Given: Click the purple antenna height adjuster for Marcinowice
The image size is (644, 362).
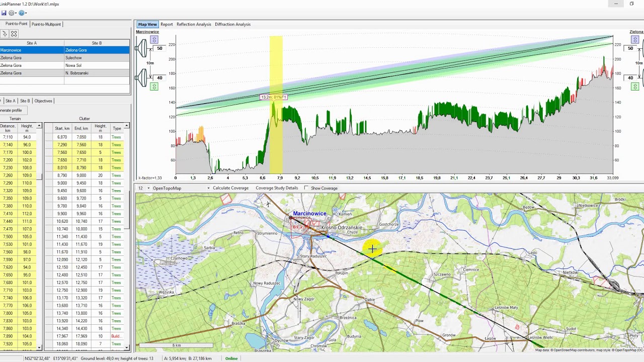Looking at the screenshot, I should click(x=154, y=39).
